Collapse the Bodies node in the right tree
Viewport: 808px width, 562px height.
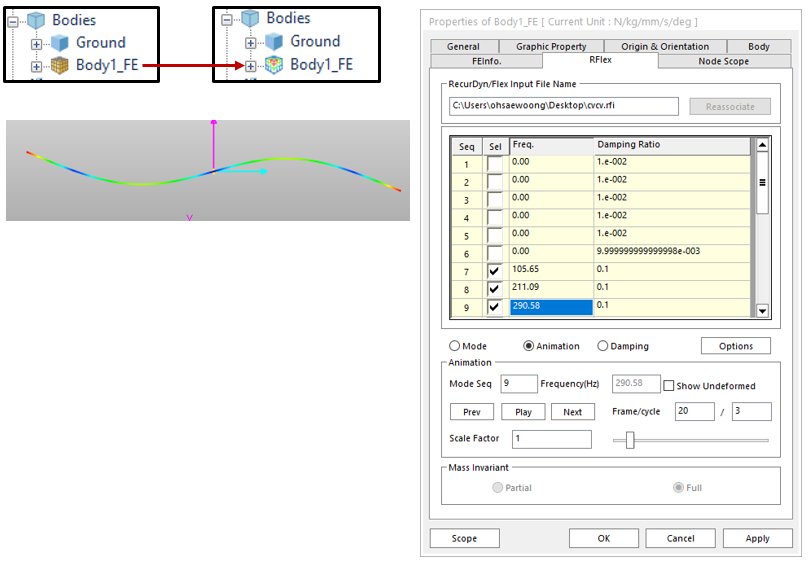click(x=227, y=20)
